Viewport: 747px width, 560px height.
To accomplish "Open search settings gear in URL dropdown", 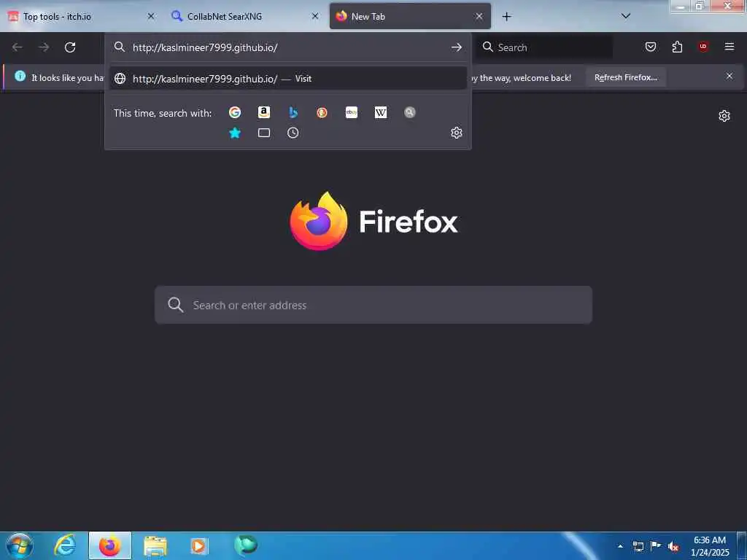I will click(457, 133).
